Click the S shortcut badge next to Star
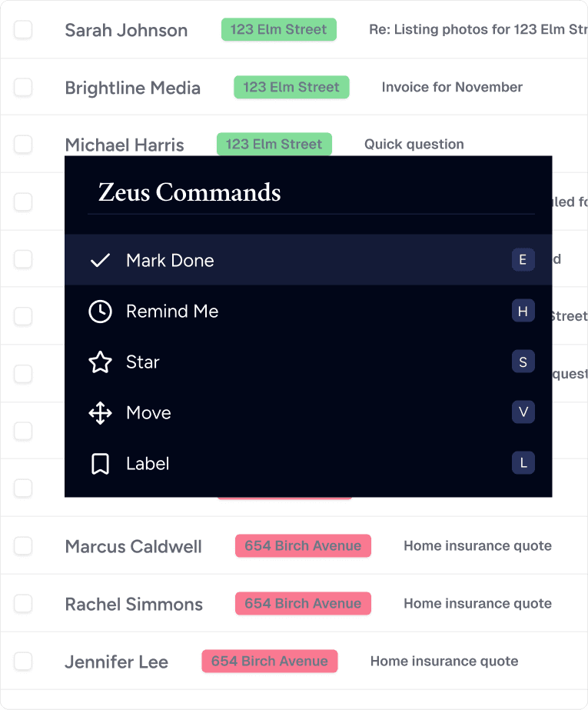 [523, 362]
